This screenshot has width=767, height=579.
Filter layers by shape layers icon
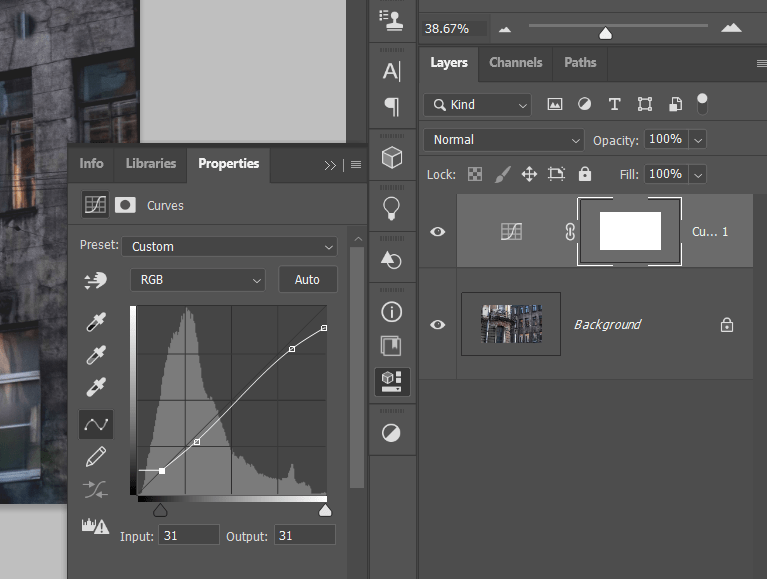pos(645,104)
